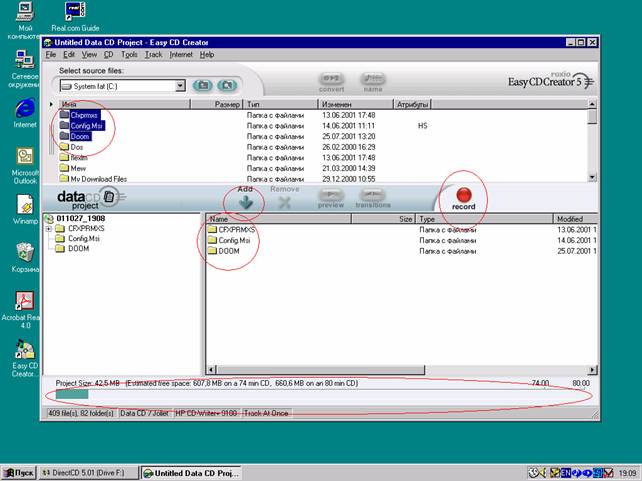The width and height of the screenshot is (642, 481).
Task: Open the Tools menu
Action: tap(129, 54)
